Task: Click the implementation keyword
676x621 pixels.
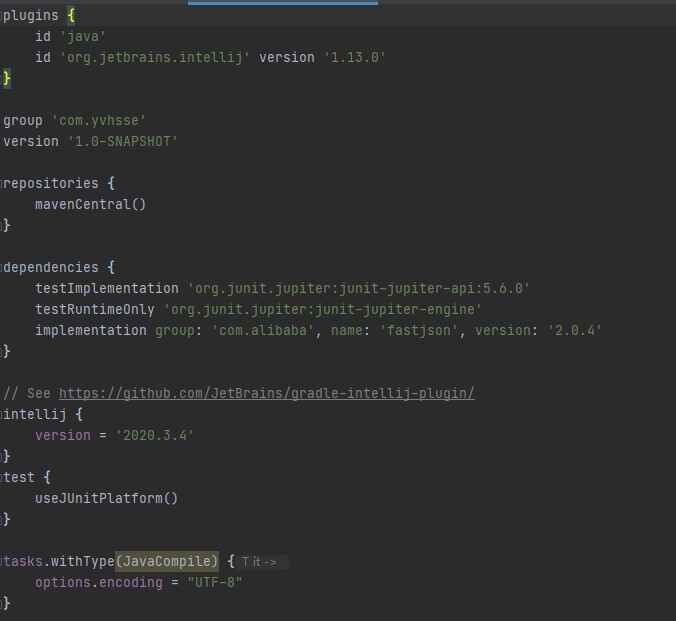Action: 91,331
